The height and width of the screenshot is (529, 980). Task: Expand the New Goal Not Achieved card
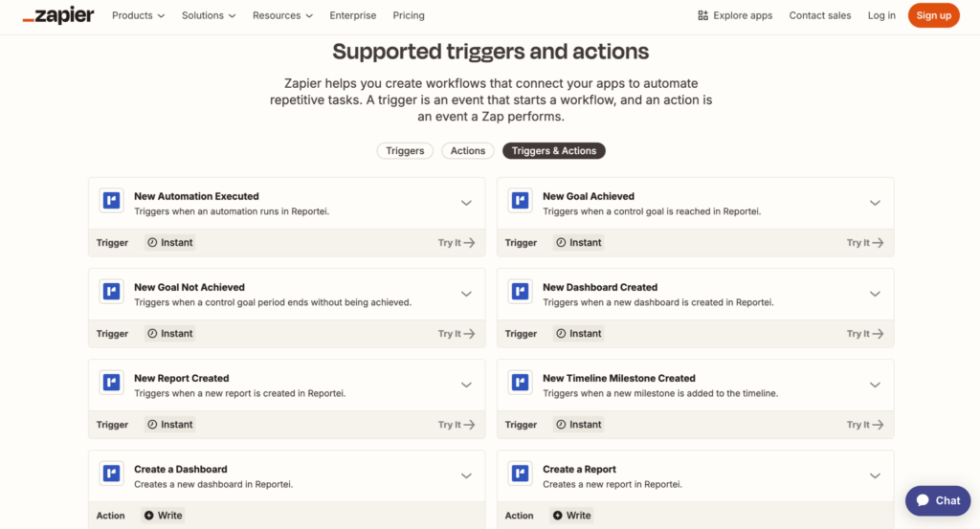pyautogui.click(x=466, y=295)
